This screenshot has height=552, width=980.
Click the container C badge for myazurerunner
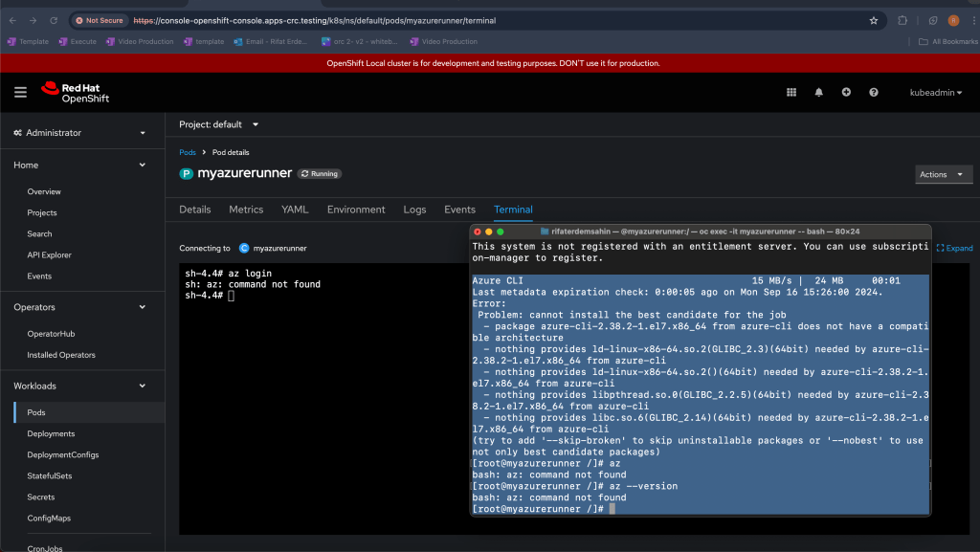[244, 248]
